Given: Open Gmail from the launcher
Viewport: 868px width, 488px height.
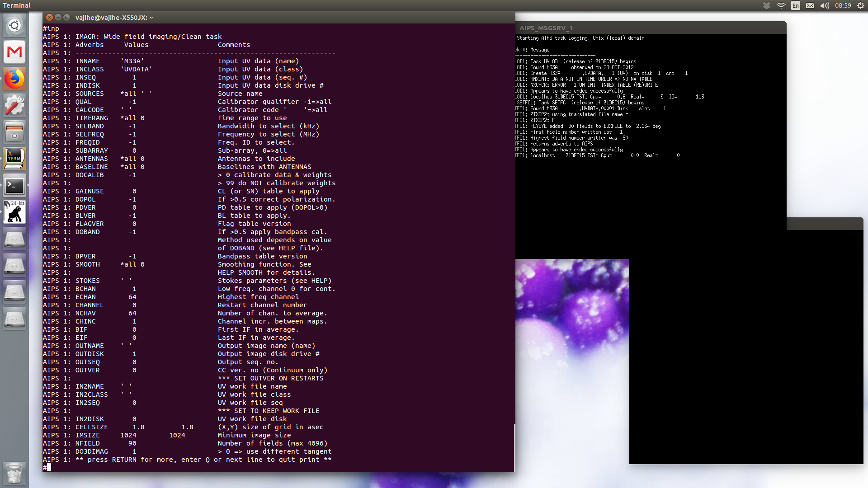Looking at the screenshot, I should (x=14, y=52).
